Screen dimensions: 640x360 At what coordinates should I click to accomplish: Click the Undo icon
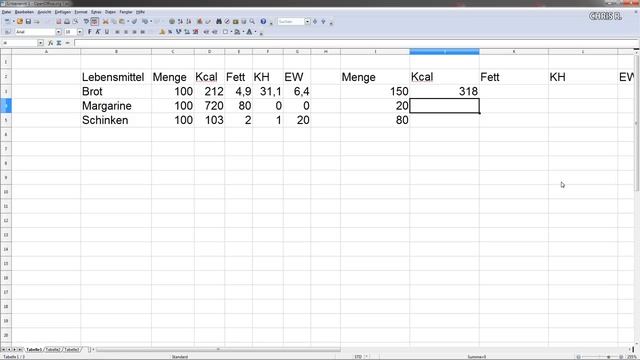pos(145,21)
